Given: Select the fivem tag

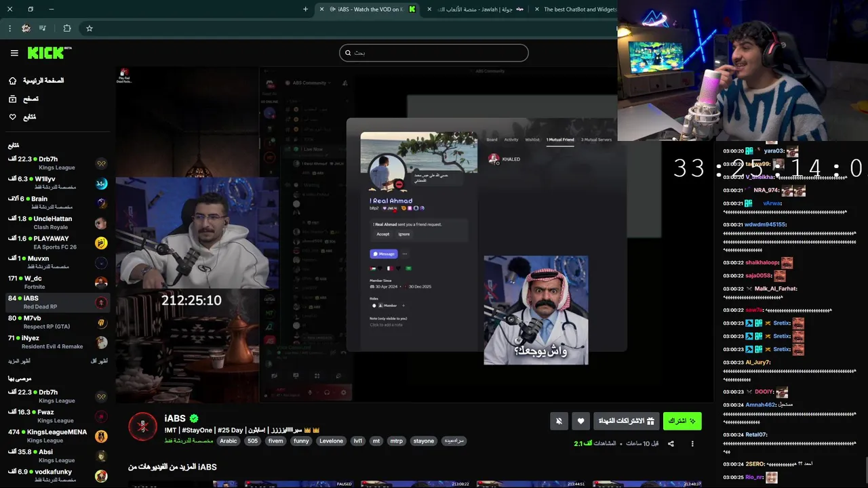Looking at the screenshot, I should pyautogui.click(x=275, y=441).
